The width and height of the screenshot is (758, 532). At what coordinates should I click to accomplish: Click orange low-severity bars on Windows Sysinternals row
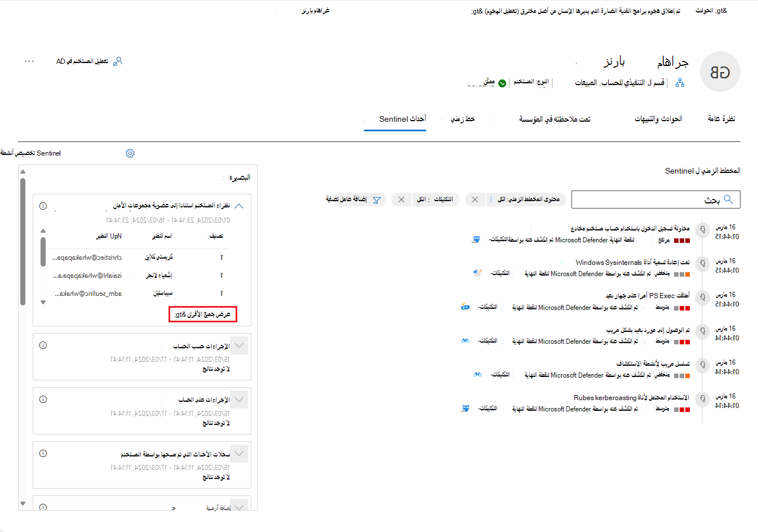point(682,274)
